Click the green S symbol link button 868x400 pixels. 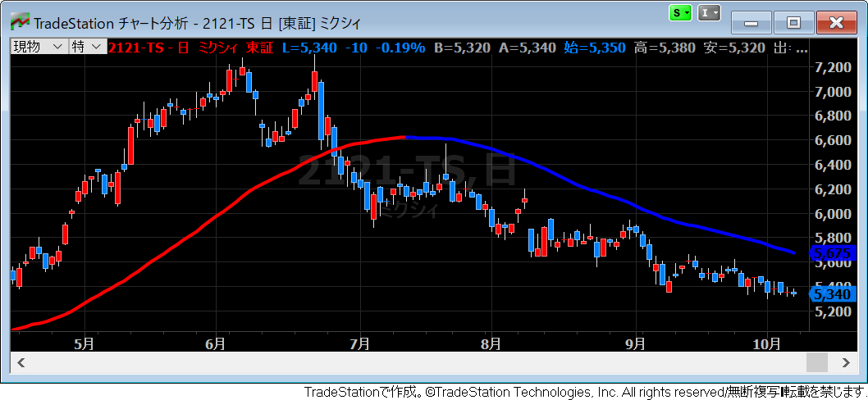[x=681, y=13]
